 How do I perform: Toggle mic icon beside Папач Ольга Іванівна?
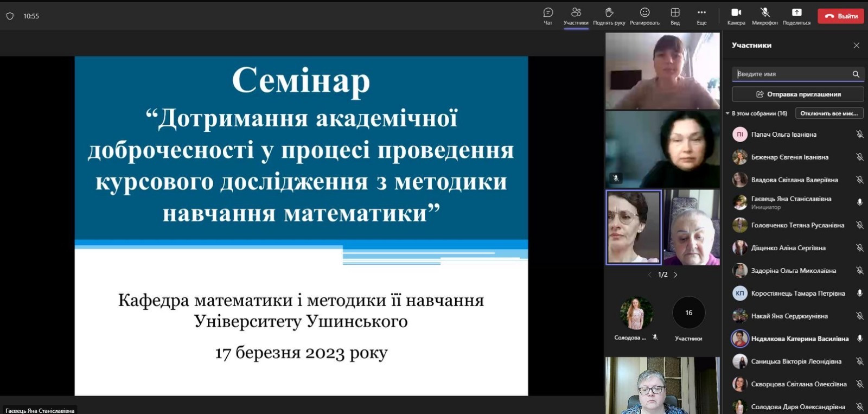(x=859, y=135)
